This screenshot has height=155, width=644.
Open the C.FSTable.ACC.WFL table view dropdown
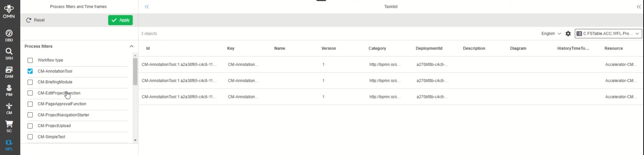[x=608, y=34]
